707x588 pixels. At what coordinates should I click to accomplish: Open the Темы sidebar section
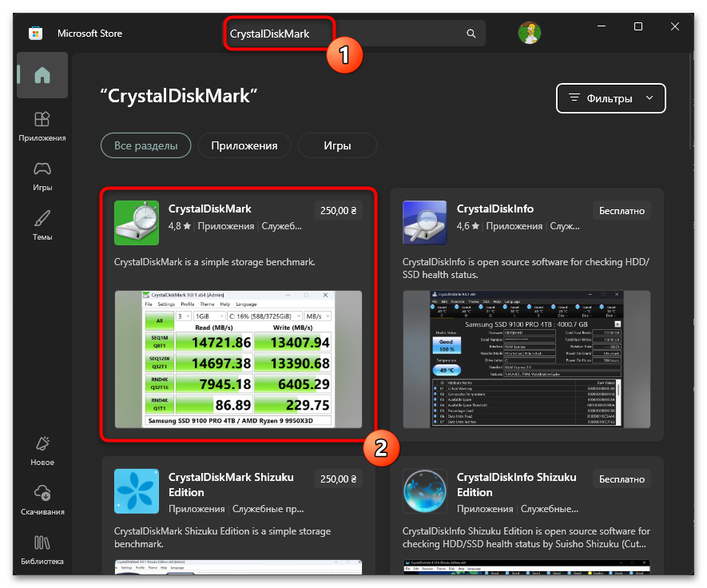[42, 225]
